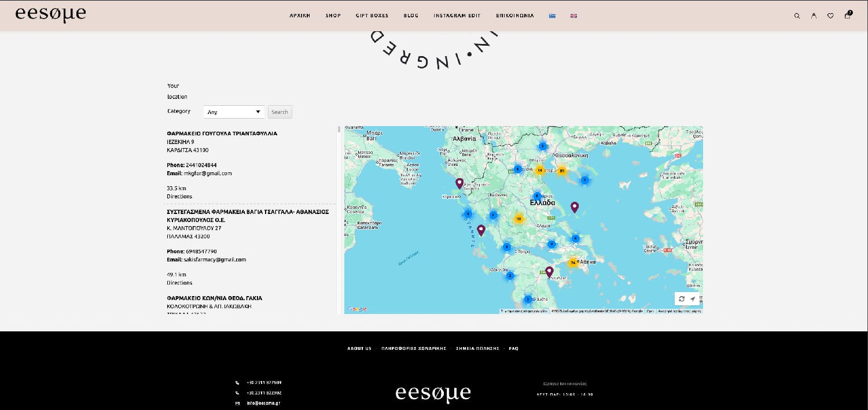The image size is (868, 410).
Task: Click the map reset refresh icon
Action: pyautogui.click(x=682, y=299)
